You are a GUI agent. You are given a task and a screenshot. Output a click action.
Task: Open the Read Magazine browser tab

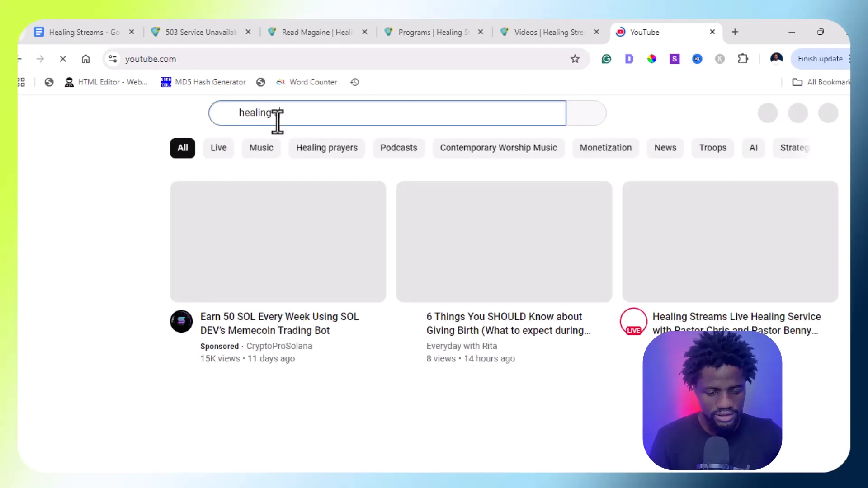pyautogui.click(x=311, y=32)
